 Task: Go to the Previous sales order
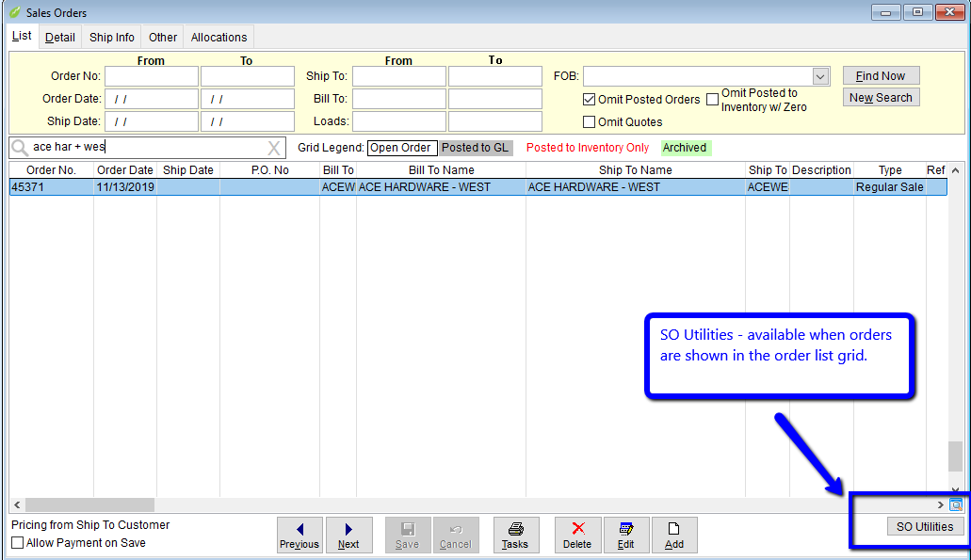tap(299, 535)
